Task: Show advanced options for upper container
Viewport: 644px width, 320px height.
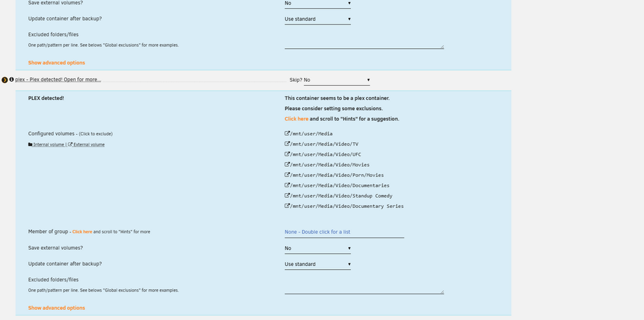Action: pos(57,63)
